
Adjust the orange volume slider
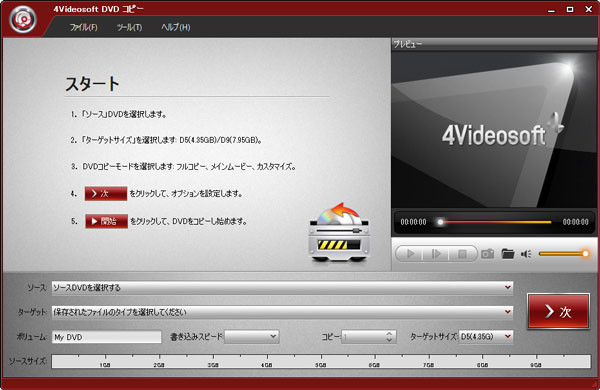coord(563,253)
